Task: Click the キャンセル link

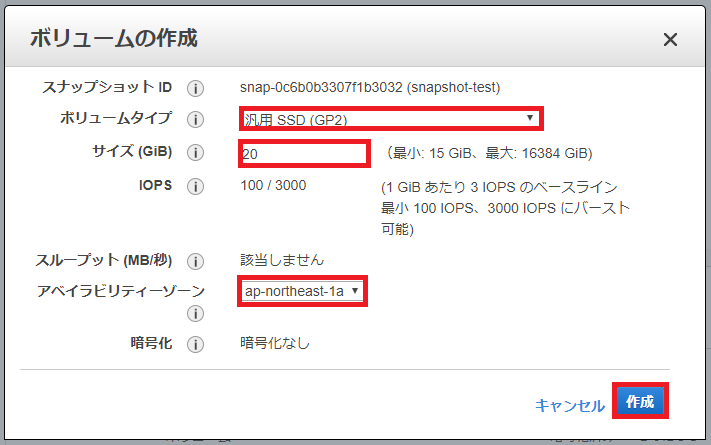Action: point(570,406)
